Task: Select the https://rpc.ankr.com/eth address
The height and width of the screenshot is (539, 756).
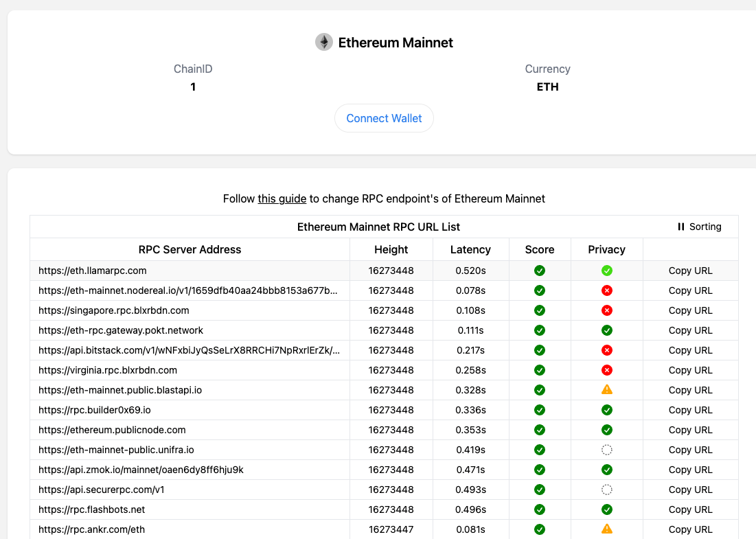Action: [91, 529]
